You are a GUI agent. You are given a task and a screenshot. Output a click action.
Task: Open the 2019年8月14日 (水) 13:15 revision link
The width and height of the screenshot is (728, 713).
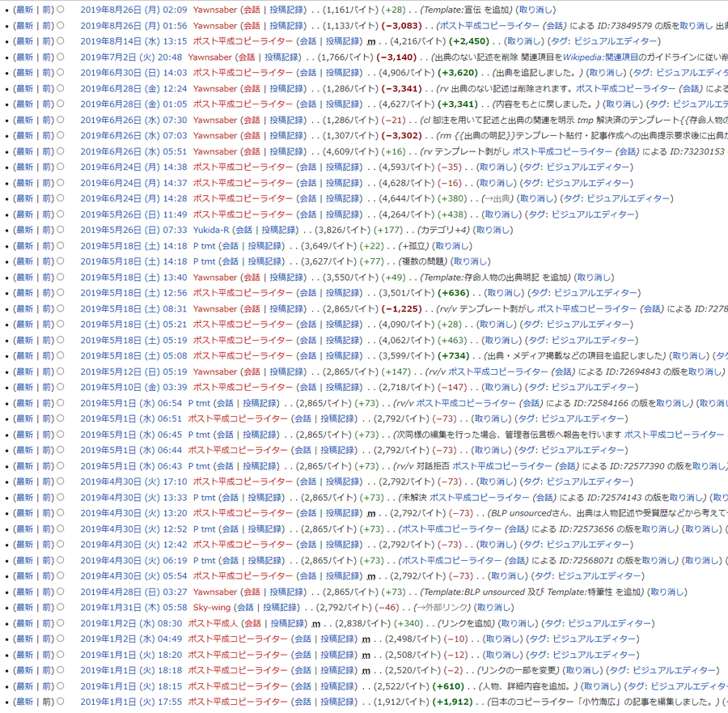[133, 41]
